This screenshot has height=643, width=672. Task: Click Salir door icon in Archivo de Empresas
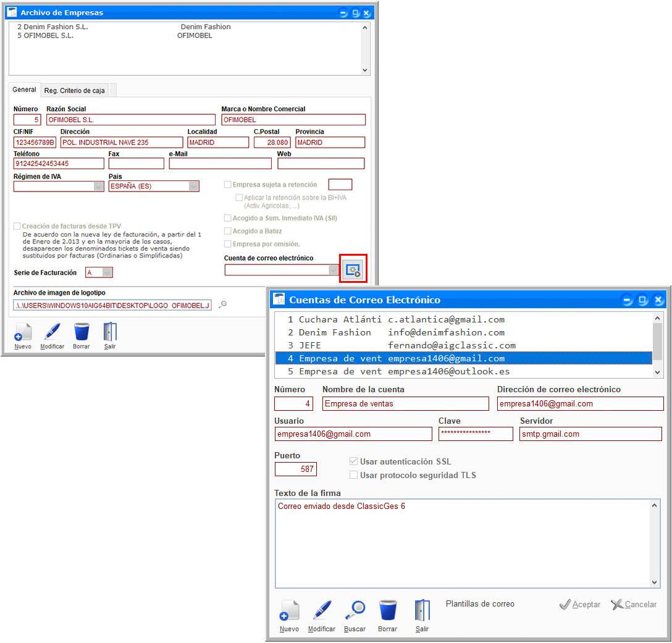(x=110, y=332)
